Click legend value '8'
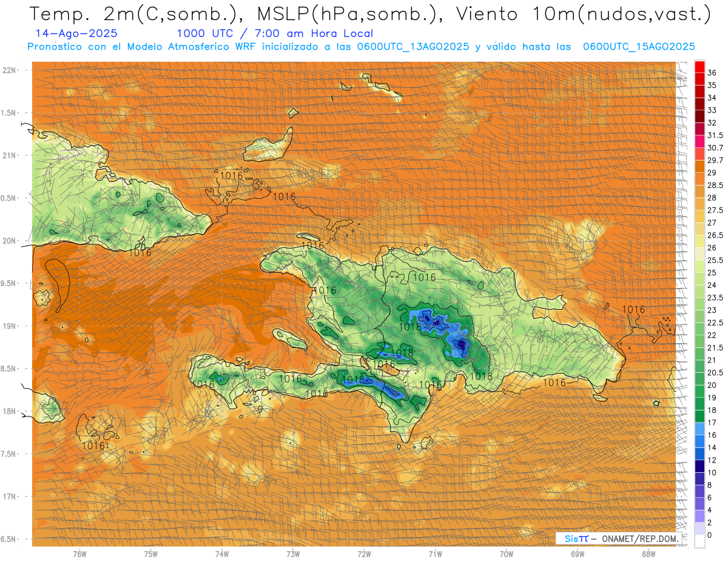The image size is (728, 562). 710,485
